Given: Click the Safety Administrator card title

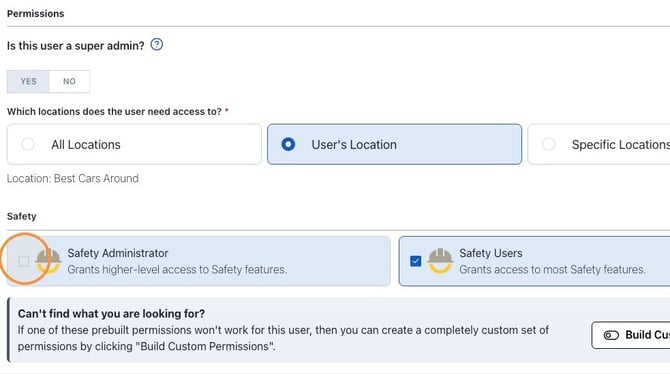Looking at the screenshot, I should click(118, 253).
